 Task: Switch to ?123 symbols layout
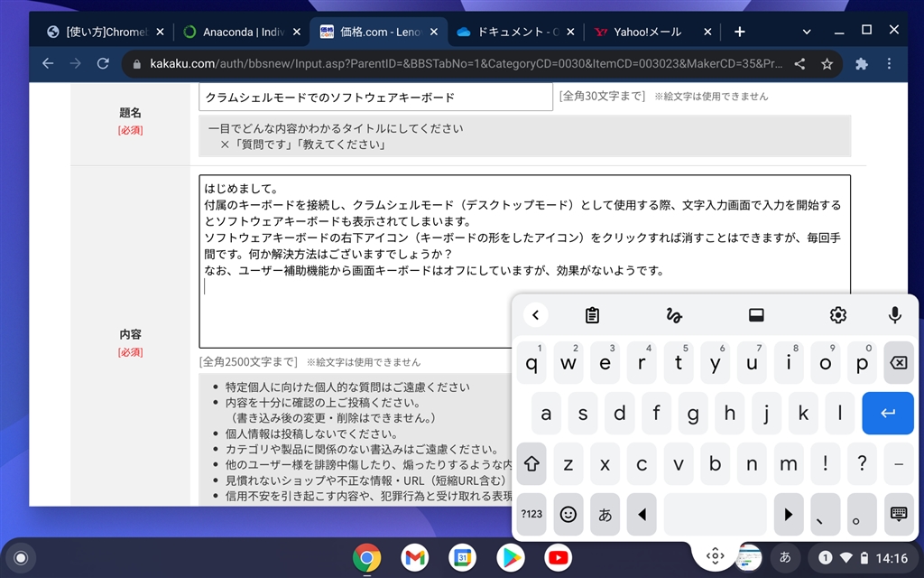click(x=531, y=514)
